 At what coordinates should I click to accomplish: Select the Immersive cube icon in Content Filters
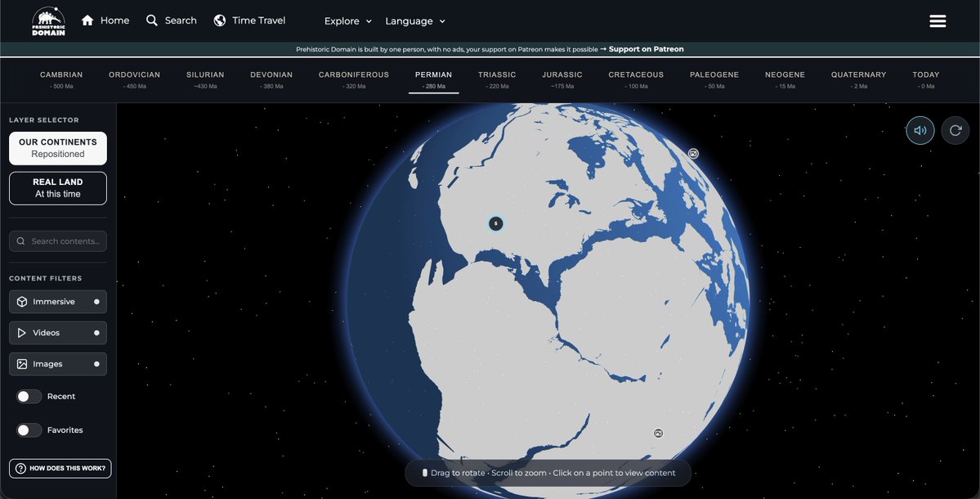(x=22, y=301)
